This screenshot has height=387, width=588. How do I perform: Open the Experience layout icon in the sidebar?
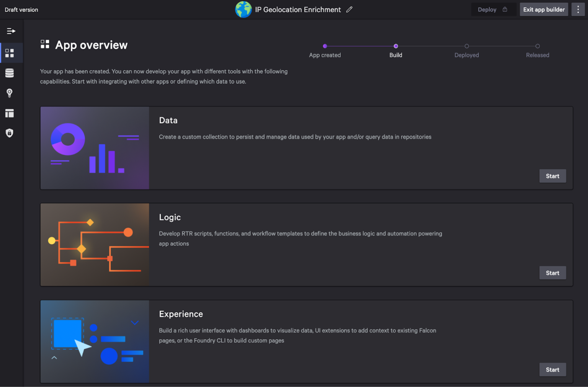(9, 113)
